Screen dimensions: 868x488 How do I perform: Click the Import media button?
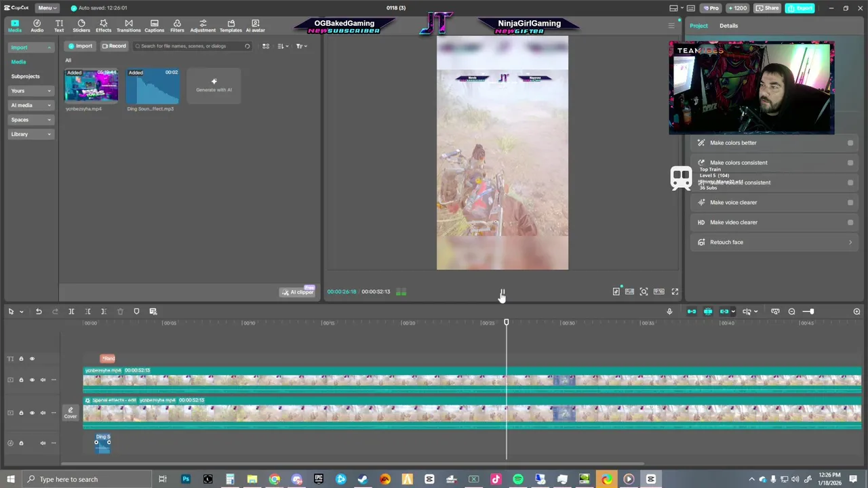(80, 46)
